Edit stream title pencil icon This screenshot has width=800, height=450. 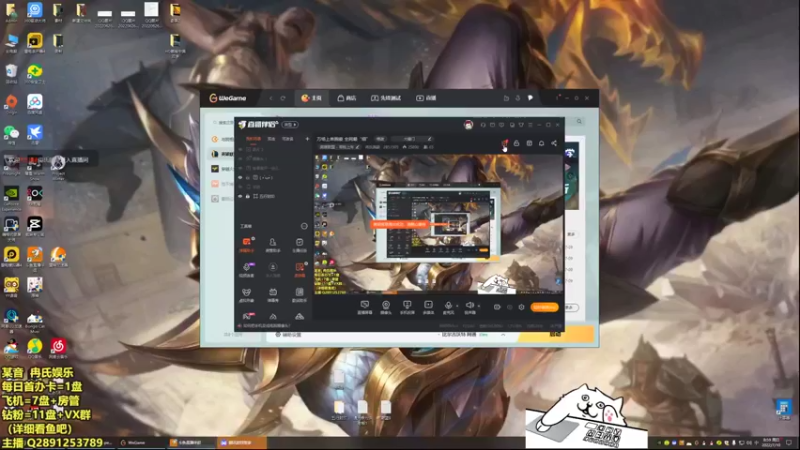click(x=430, y=139)
